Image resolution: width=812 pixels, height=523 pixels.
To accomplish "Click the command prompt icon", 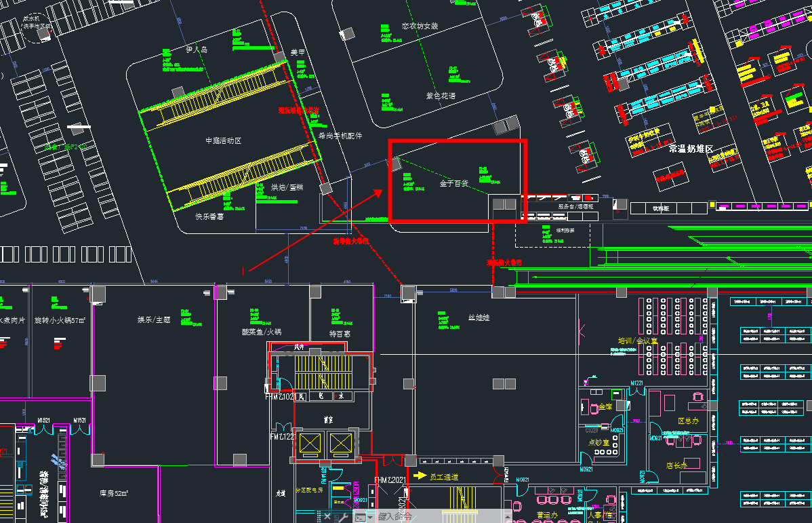I will [x=359, y=517].
